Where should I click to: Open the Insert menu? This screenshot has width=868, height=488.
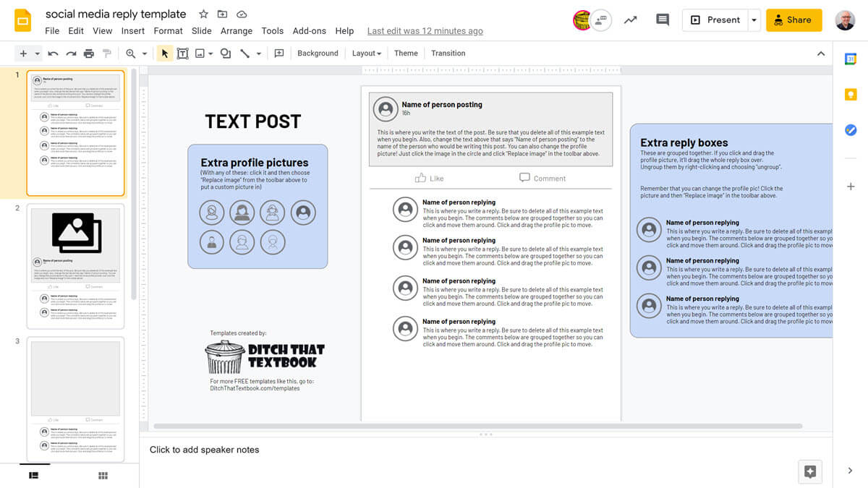coord(133,31)
